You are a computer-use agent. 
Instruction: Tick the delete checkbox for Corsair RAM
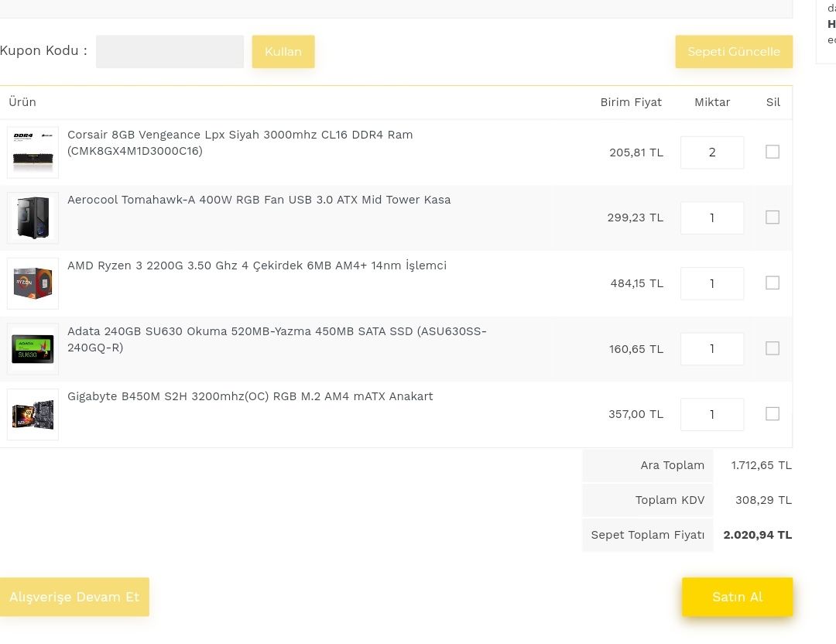point(773,152)
